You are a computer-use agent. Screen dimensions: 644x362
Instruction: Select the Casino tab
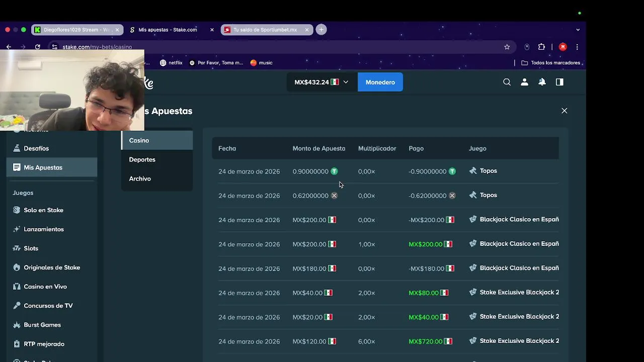coord(157,140)
